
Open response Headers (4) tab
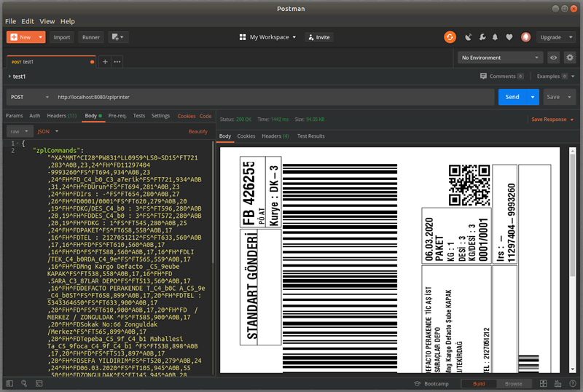275,136
